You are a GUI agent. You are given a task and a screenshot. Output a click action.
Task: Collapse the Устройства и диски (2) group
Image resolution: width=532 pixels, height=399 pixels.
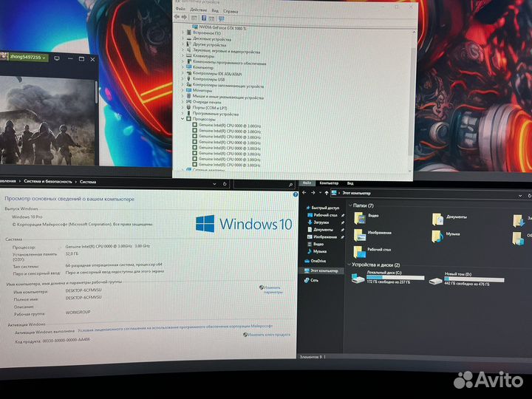click(349, 265)
